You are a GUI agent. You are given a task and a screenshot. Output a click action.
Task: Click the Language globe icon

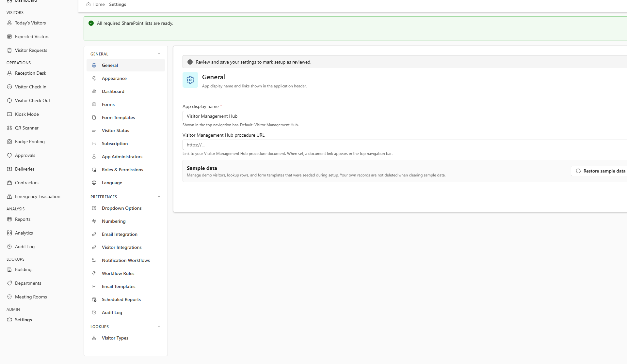click(94, 183)
